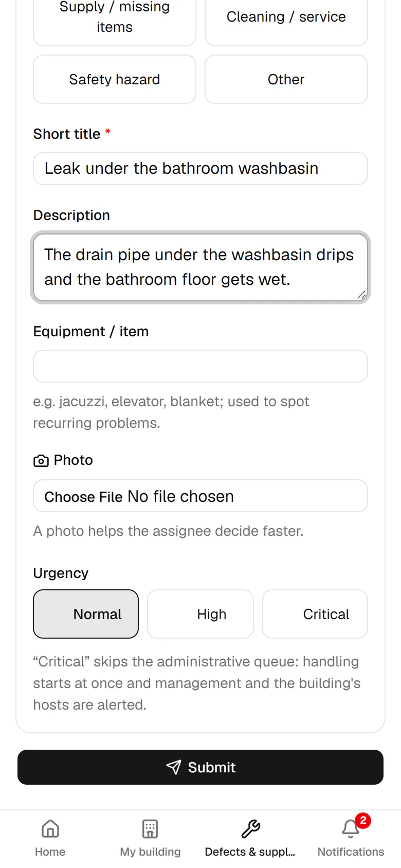Viewport: 401px width, 868px height.
Task: Click Choose File to attach a photo
Action: click(x=83, y=496)
